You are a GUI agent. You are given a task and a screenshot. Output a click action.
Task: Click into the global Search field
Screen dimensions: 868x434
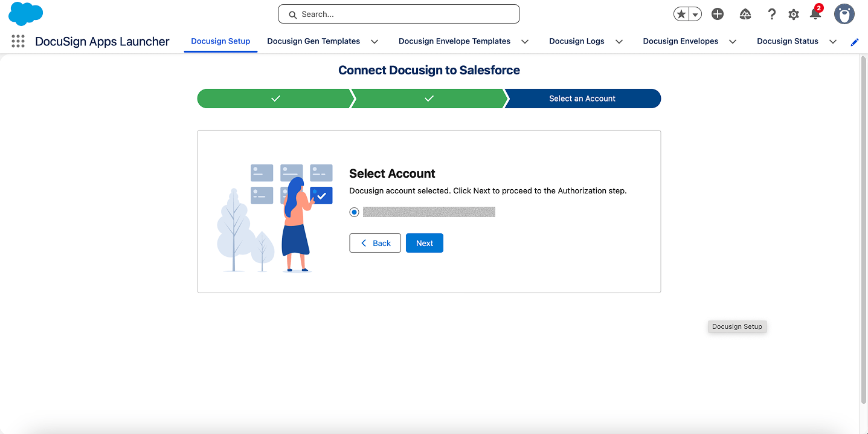399,14
